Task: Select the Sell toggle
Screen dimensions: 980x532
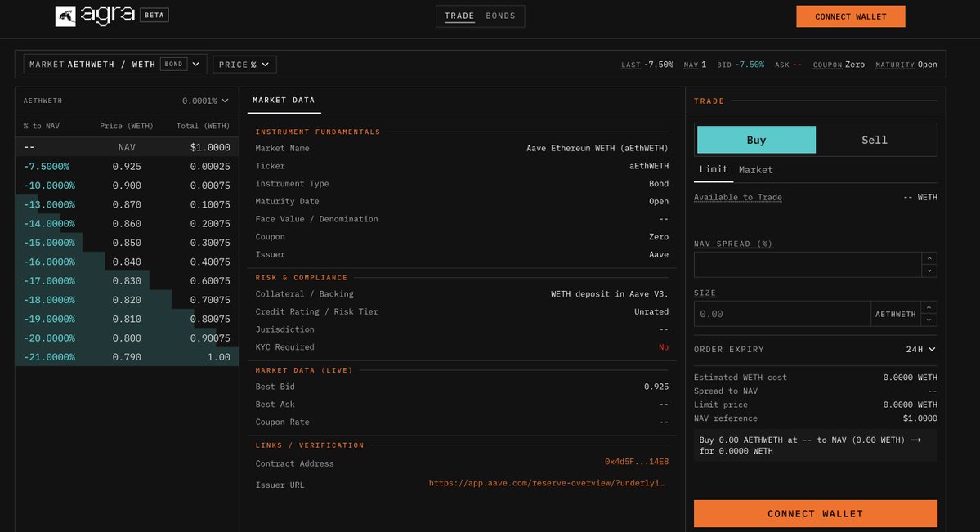Action: [x=875, y=140]
